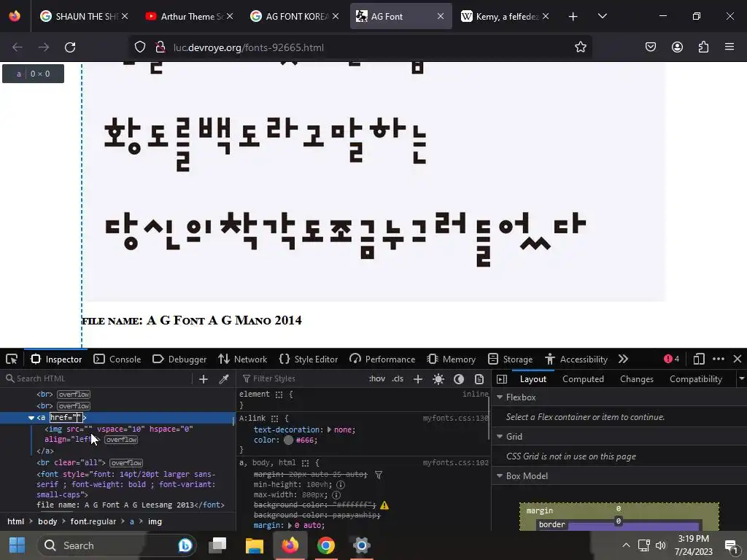Highlight selector for A:link rule
The image size is (747, 560).
pos(274,419)
